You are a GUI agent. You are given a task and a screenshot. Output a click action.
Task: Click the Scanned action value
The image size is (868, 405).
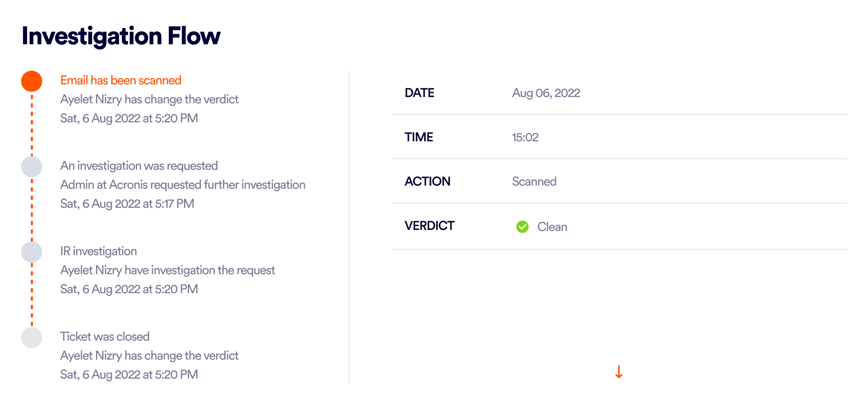(x=534, y=181)
